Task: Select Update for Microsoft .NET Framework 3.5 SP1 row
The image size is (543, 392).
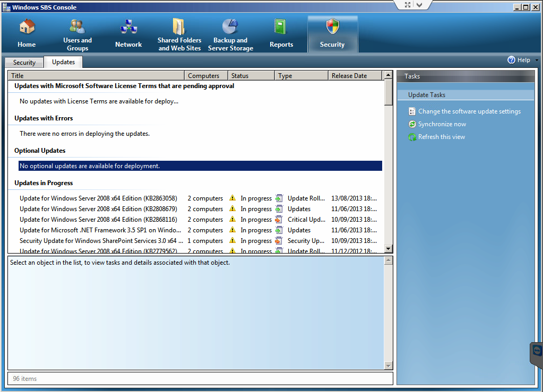Action: (200, 230)
